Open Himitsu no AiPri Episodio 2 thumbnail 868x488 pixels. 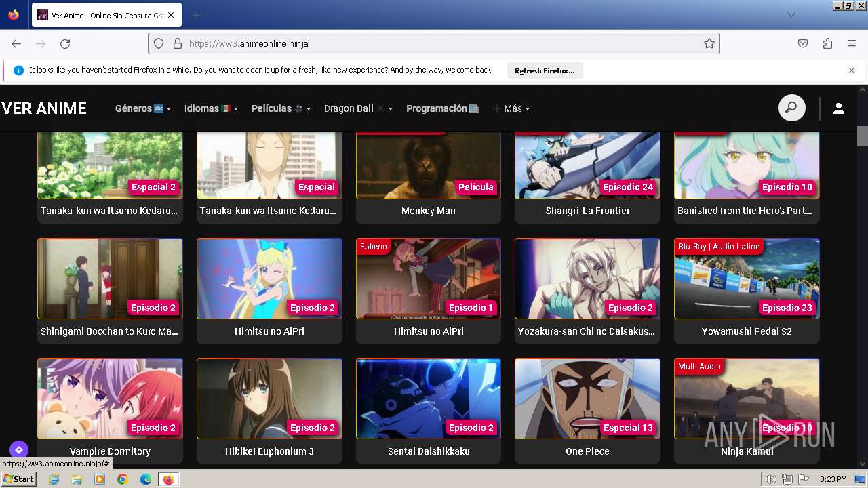(269, 279)
